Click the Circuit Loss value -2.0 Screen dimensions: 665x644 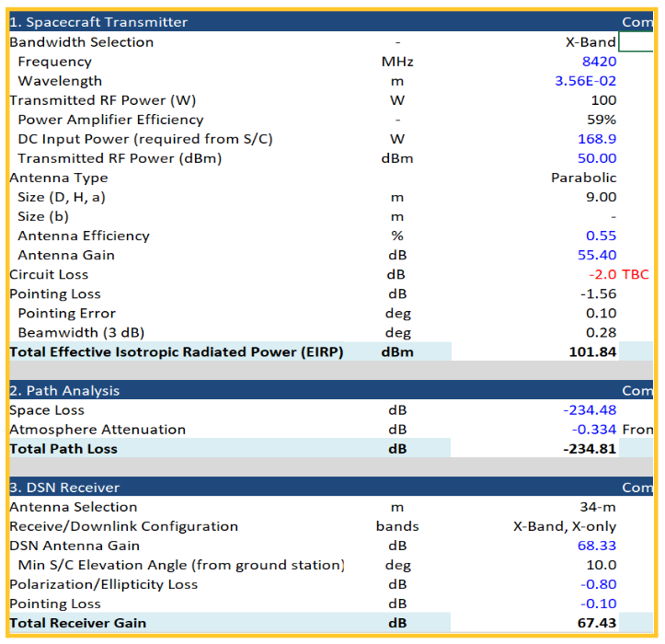[602, 274]
